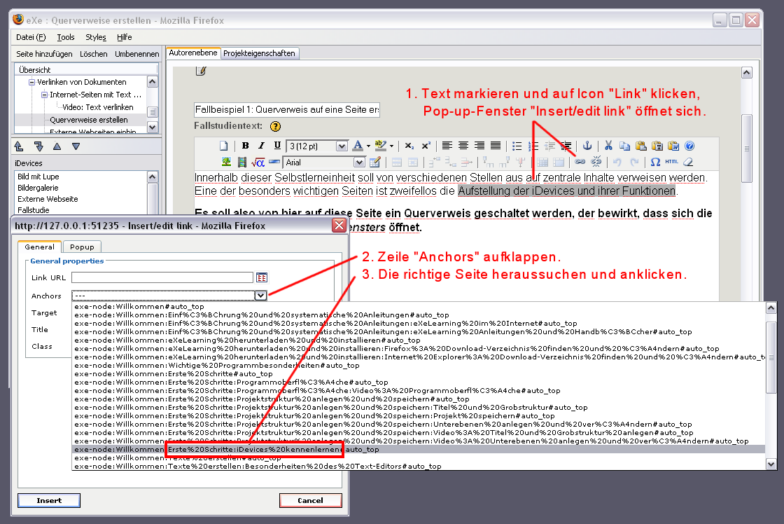Open the text color dropdown arrow
784x524 pixels.
pos(368,146)
